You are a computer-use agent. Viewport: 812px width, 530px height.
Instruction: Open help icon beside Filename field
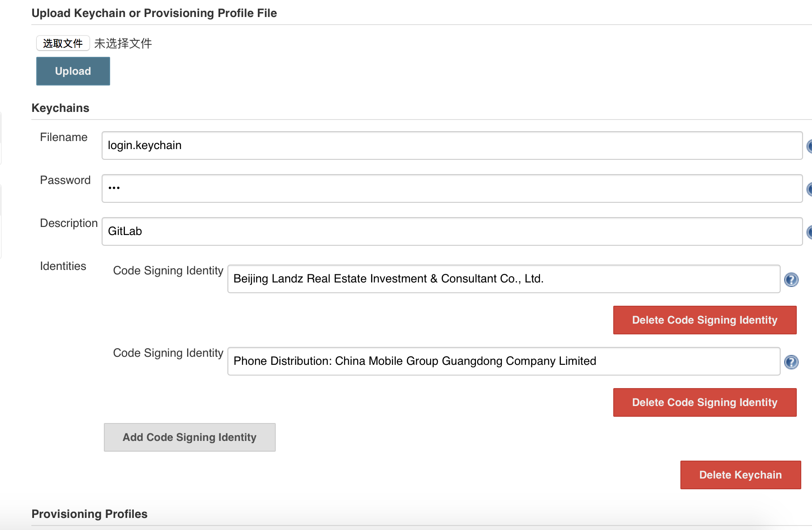[809, 146]
